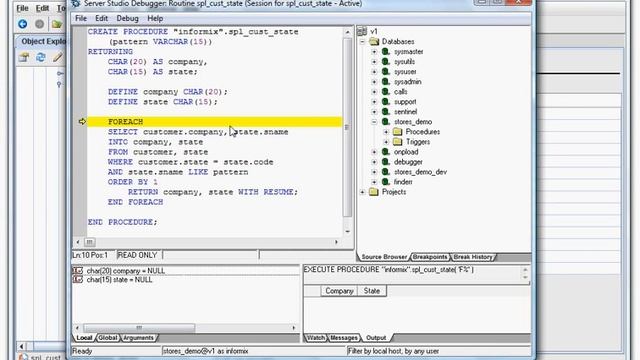The image size is (640, 360).
Task: Open the Edit menu in the debugger
Action: [x=101, y=18]
